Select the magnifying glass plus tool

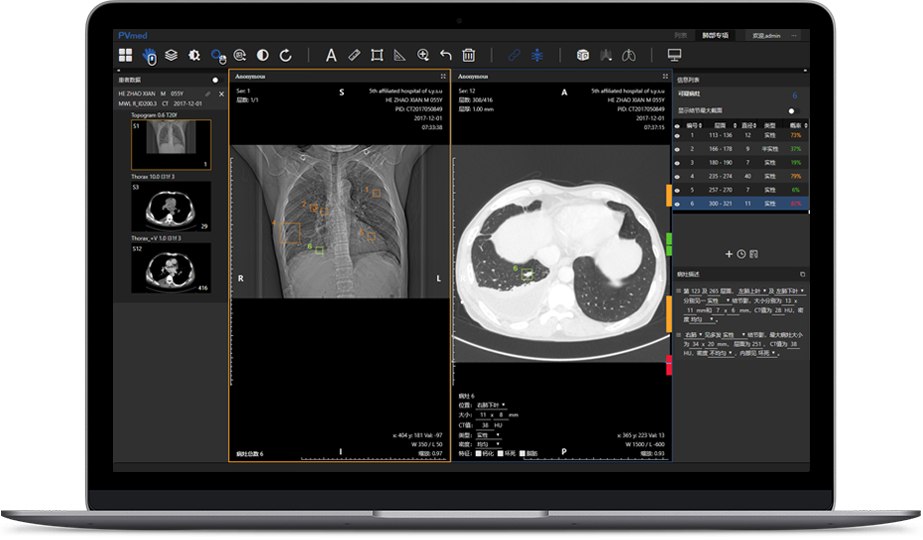tap(423, 55)
